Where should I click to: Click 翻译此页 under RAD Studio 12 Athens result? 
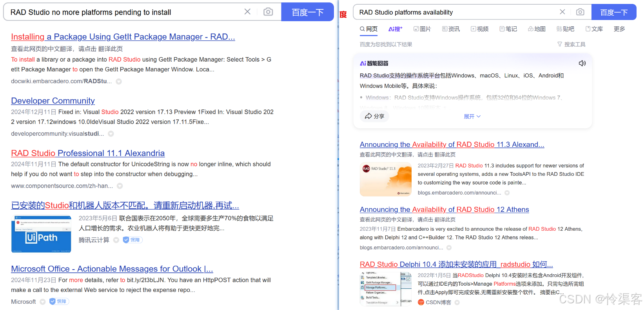click(x=445, y=220)
